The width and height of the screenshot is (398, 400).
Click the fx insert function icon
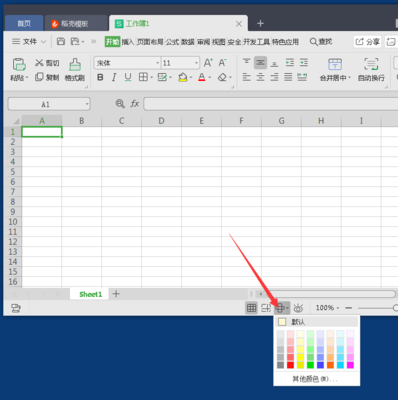[135, 104]
